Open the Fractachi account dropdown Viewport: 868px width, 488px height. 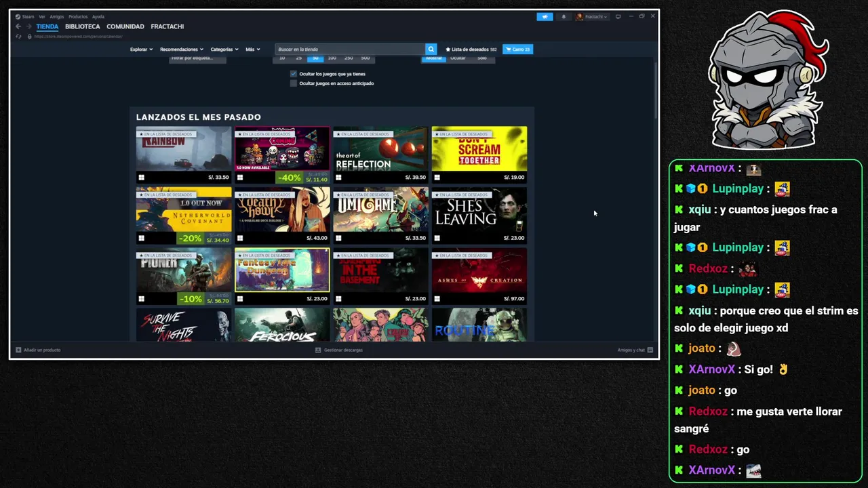pyautogui.click(x=592, y=16)
